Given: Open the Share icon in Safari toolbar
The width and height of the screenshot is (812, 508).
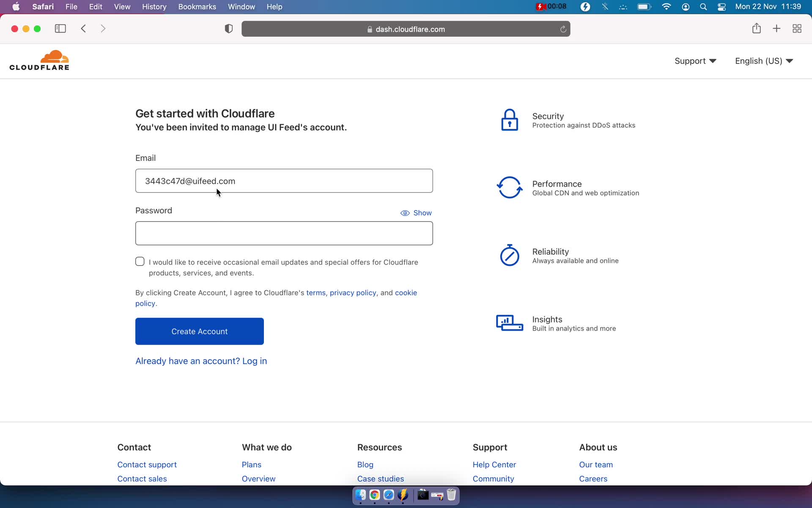Looking at the screenshot, I should pyautogui.click(x=757, y=28).
